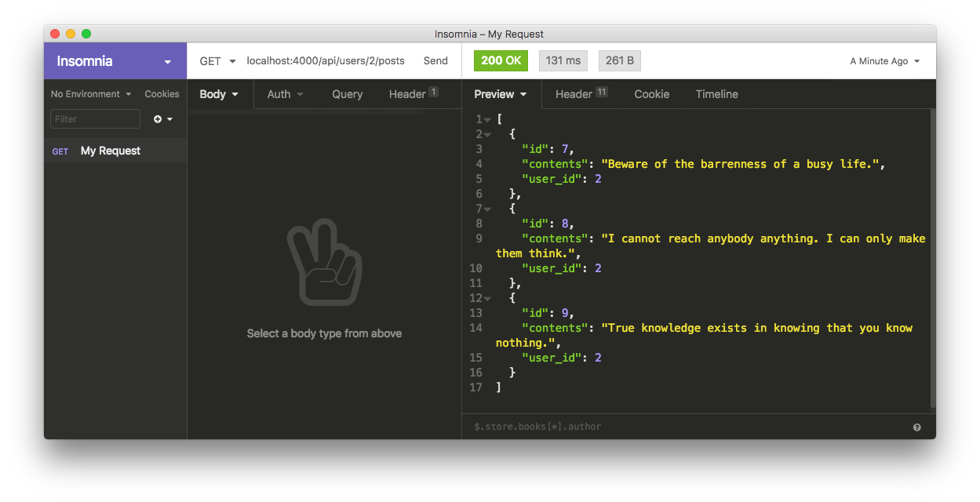Screen dimensions: 980x502
Task: Click the 200 OK status badge
Action: pos(501,61)
